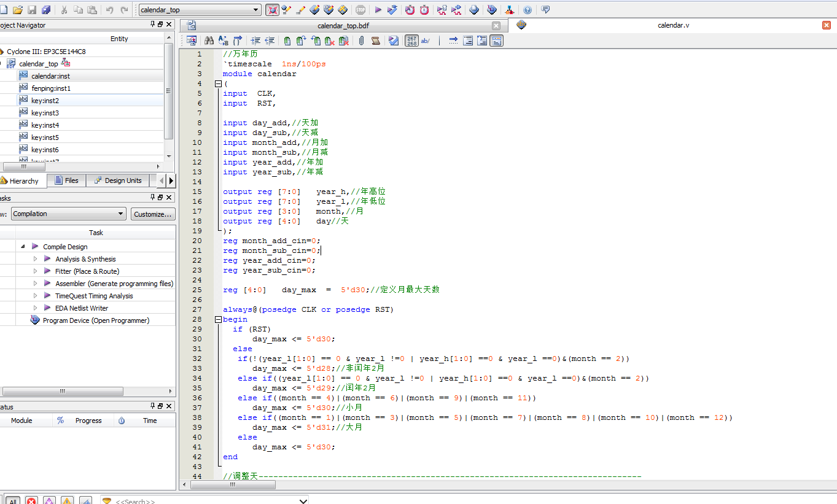Click the Help icon in top toolbar
Image resolution: width=837 pixels, height=504 pixels.
coord(528,10)
